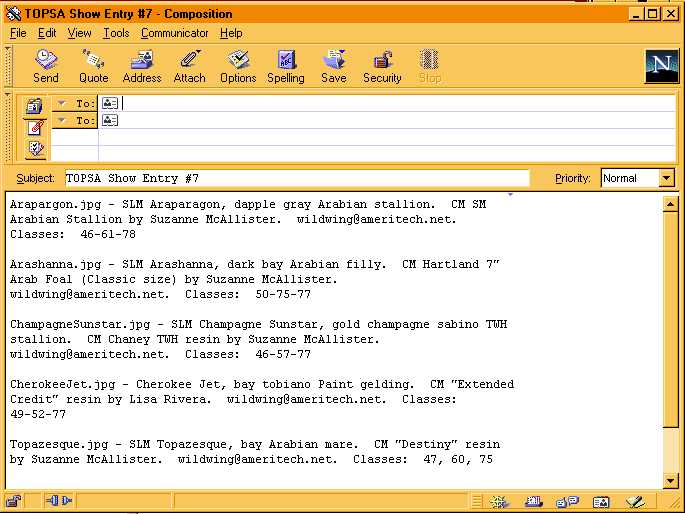
Task: Open the Tools menu
Action: coord(116,33)
